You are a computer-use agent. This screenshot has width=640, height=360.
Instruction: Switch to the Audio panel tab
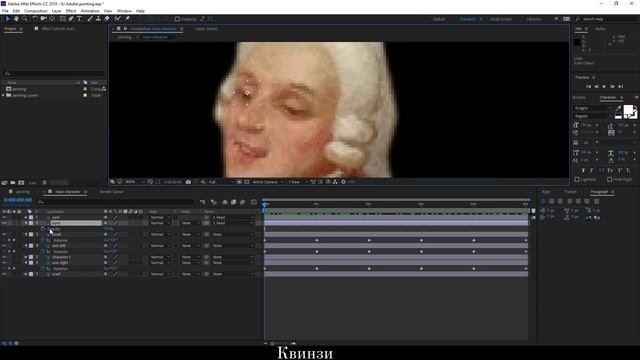[600, 29]
